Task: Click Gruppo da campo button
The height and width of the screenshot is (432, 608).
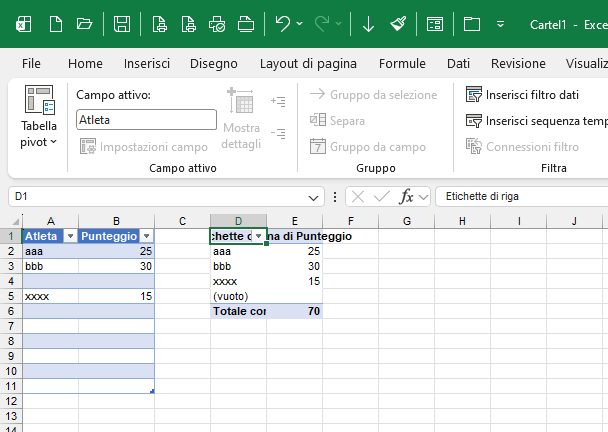Action: tap(368, 147)
